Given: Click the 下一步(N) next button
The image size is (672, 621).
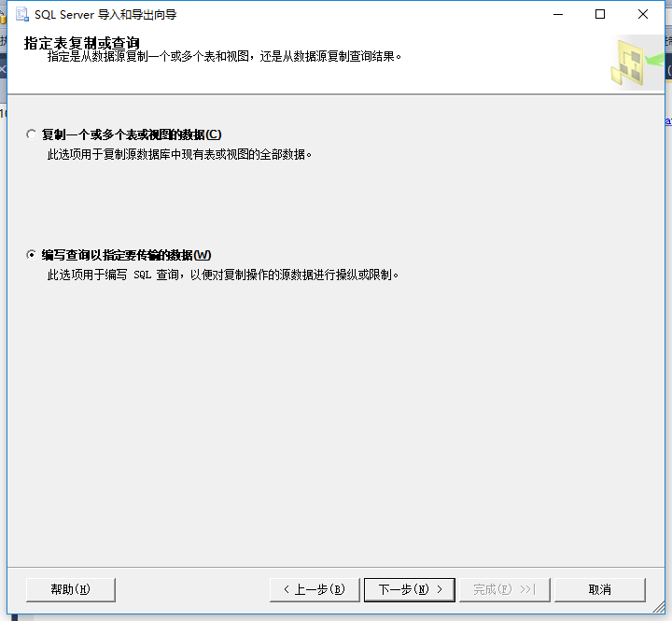Looking at the screenshot, I should point(410,589).
